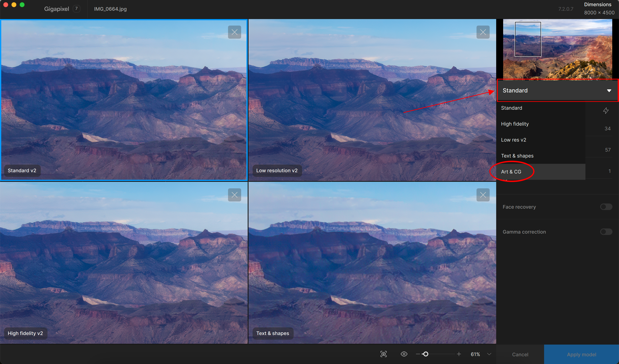619x364 pixels.
Task: Select the Low resolution v2 preview pane
Action: [x=372, y=100]
